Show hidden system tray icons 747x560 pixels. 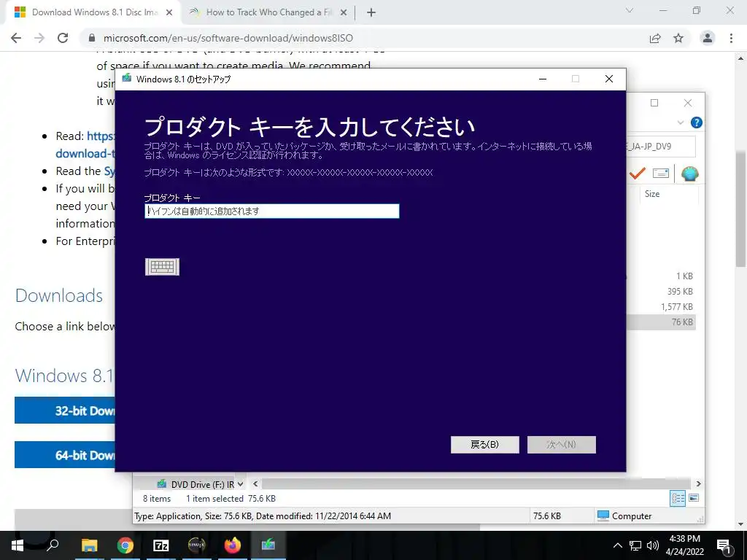pos(617,545)
